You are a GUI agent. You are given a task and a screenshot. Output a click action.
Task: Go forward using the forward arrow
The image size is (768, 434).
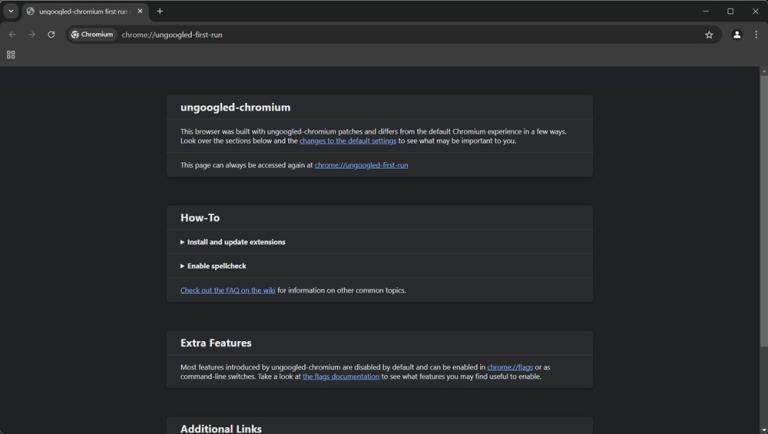click(x=32, y=35)
